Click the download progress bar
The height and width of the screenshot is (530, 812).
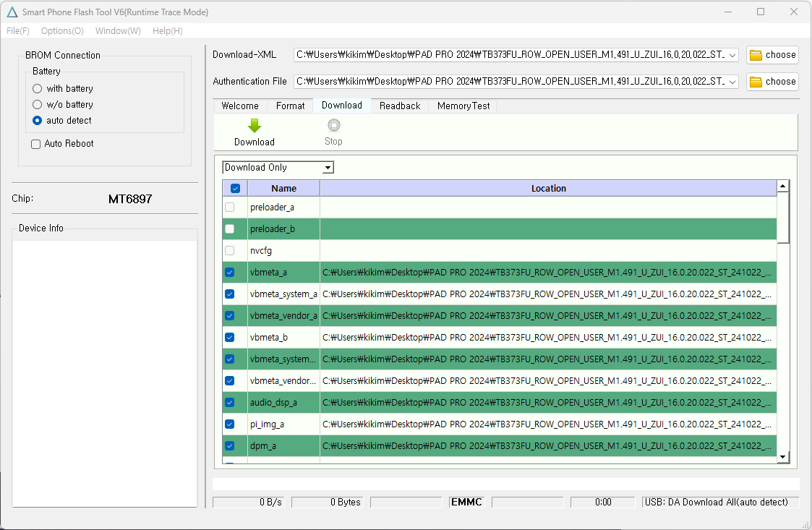[506, 484]
